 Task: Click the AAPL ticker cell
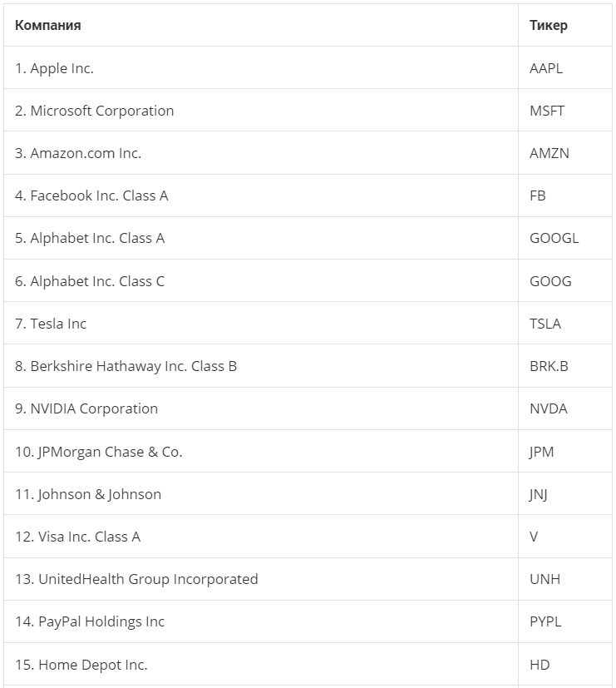tap(546, 68)
